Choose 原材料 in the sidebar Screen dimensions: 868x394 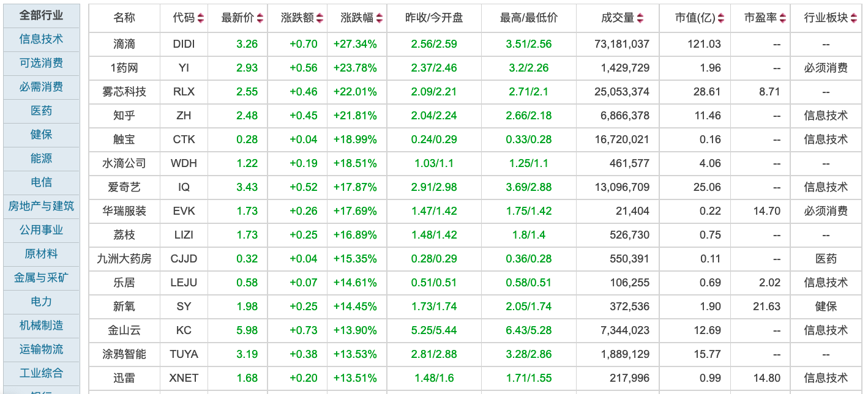point(41,254)
